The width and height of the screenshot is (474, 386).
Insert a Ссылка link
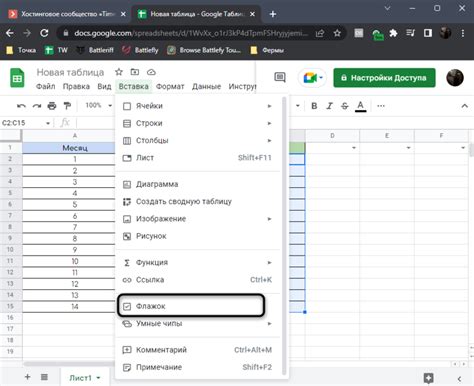[x=199, y=280]
